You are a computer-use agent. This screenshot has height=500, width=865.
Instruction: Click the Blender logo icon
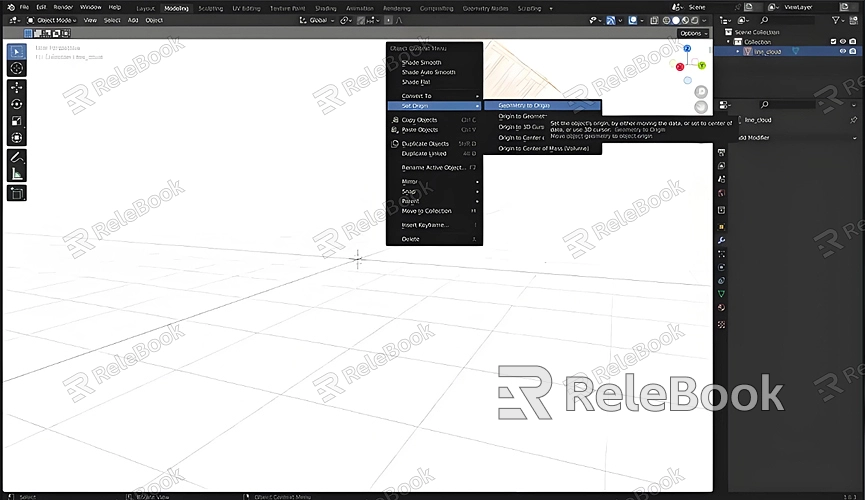pyautogui.click(x=10, y=7)
